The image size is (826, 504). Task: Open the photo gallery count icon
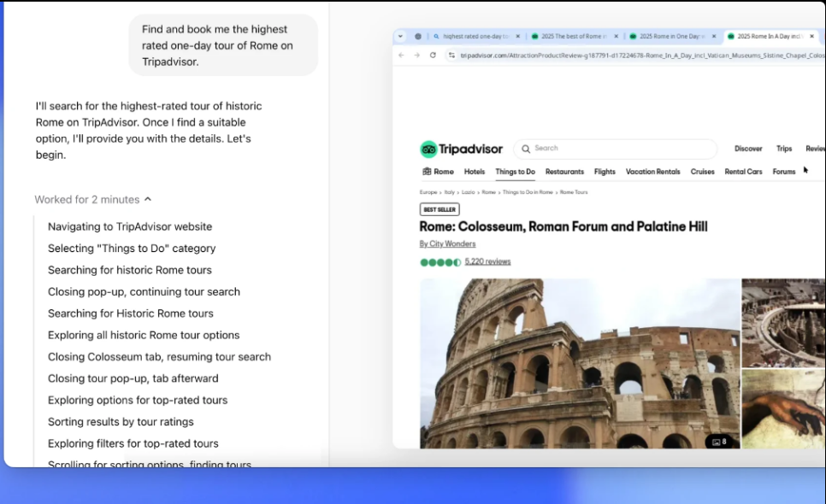tap(719, 442)
